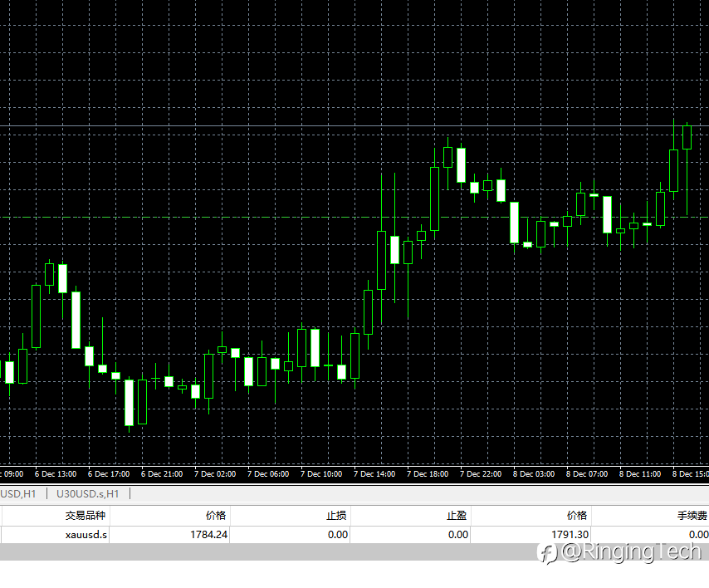Select the xauusd.s order row

point(354,535)
